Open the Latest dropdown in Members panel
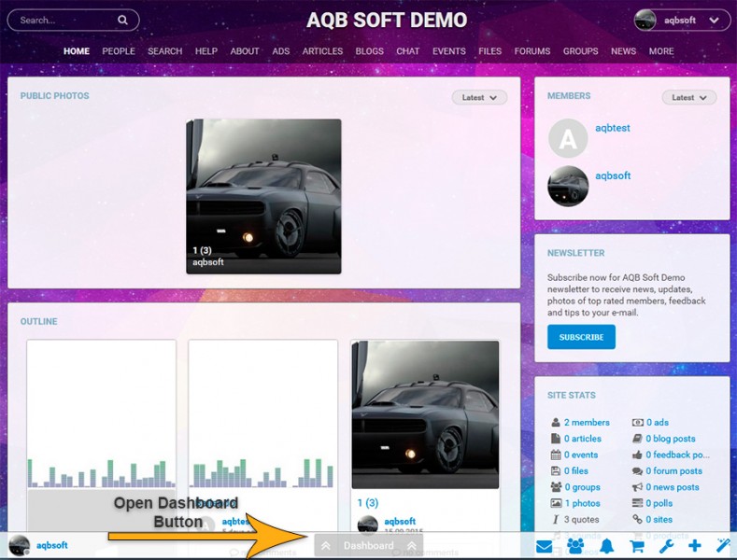The width and height of the screenshot is (737, 560). click(689, 97)
